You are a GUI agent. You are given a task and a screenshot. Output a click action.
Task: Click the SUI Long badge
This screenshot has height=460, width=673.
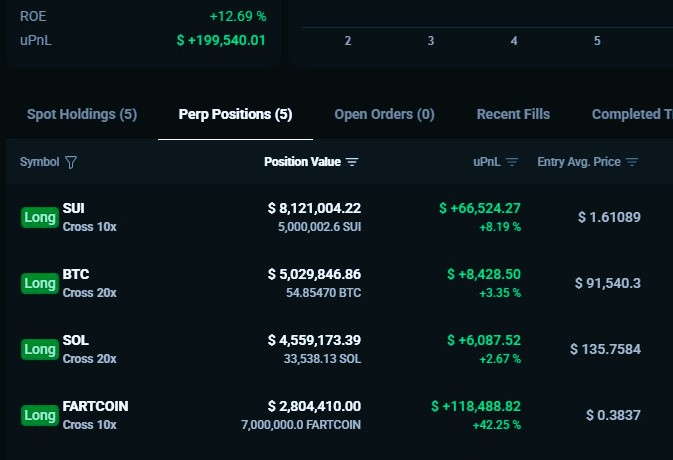point(40,216)
